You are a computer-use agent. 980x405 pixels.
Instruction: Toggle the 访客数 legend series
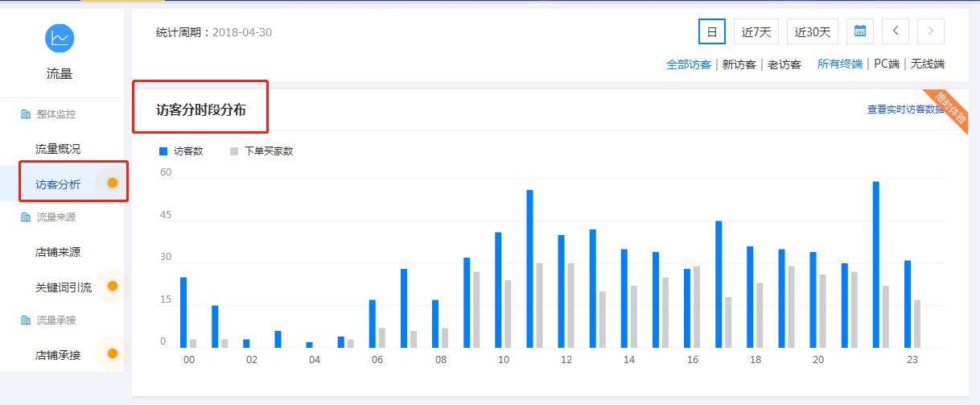[x=182, y=151]
